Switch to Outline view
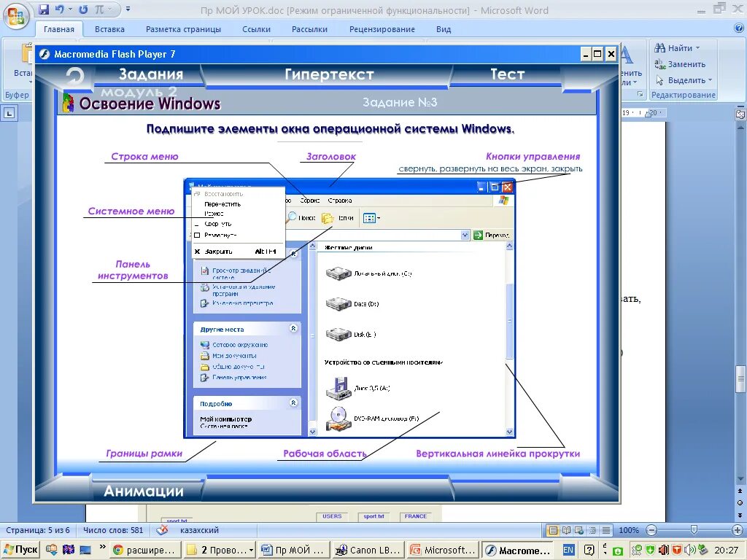 (x=592, y=530)
